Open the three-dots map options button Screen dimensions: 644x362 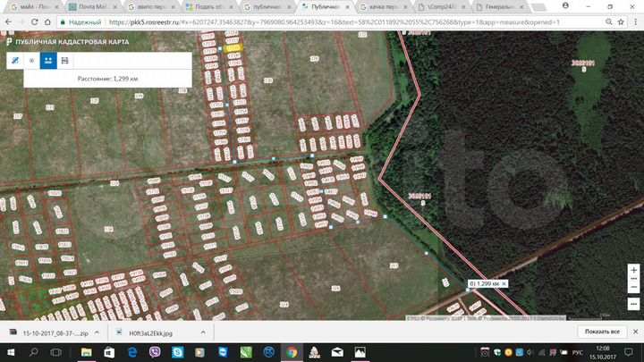[x=633, y=302]
